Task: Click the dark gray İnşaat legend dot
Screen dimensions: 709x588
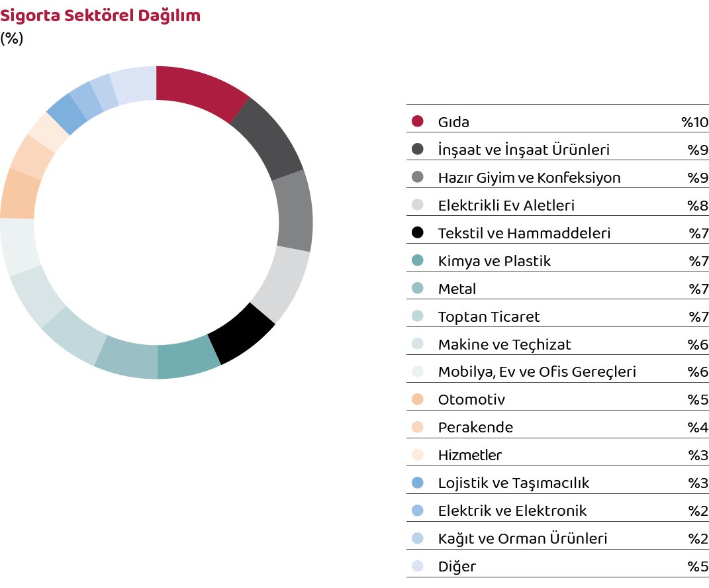Action: pyautogui.click(x=417, y=149)
